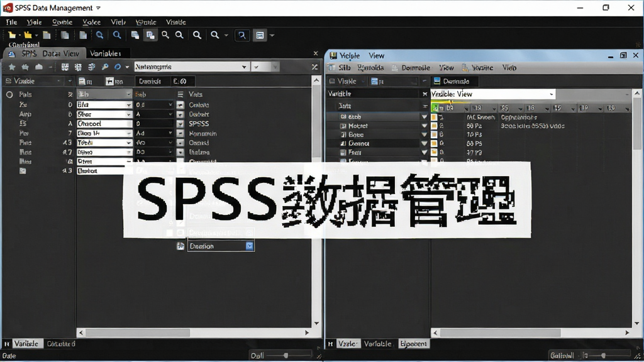Open the Gracod dropdown field

click(104, 124)
